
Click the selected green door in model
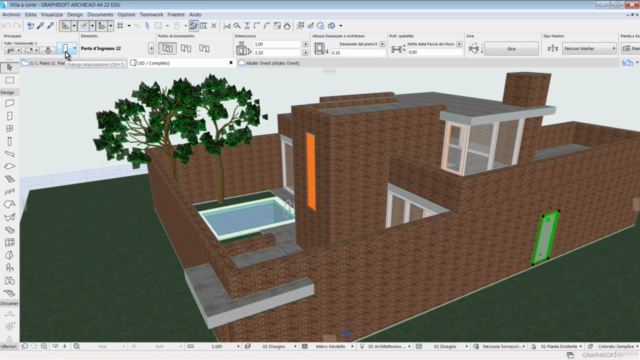coord(545,237)
